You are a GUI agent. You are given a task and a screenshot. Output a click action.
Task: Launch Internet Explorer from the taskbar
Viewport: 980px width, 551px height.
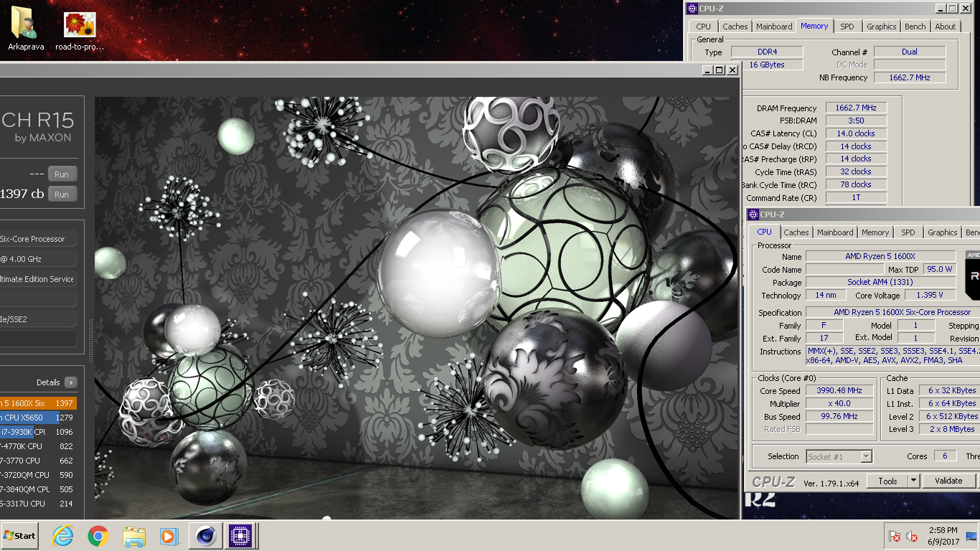(x=63, y=536)
